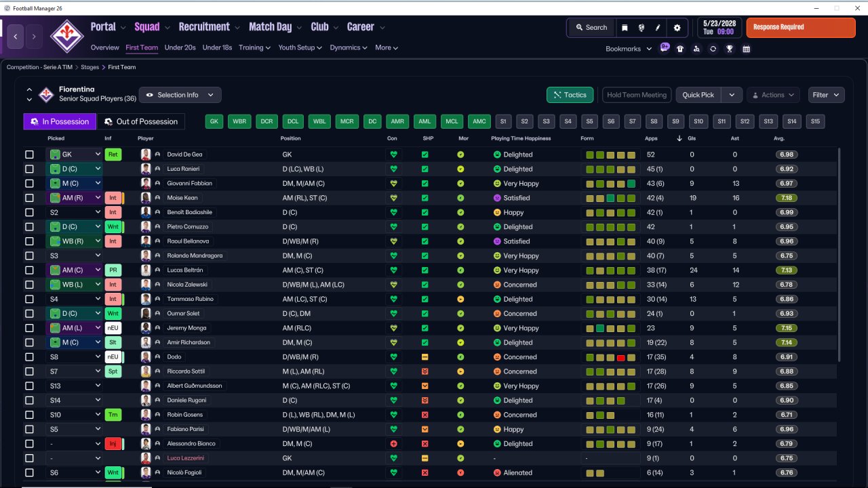
Task: Click the Spt badge for Riccardo Sottil
Action: pos(113,371)
